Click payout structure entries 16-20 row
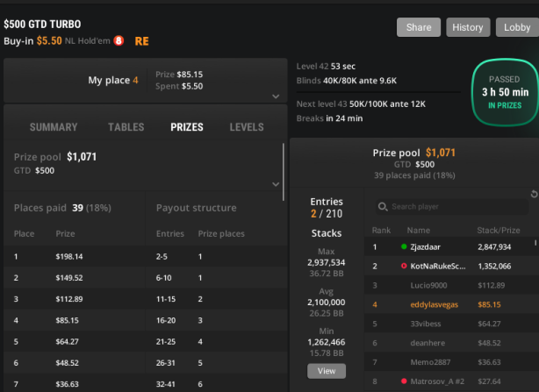539x392 pixels. [217, 320]
